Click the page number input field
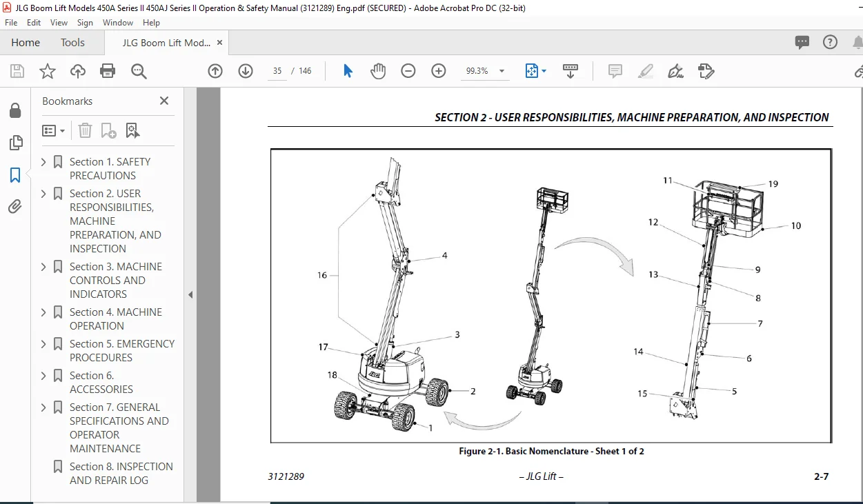863x504 pixels. tap(277, 71)
